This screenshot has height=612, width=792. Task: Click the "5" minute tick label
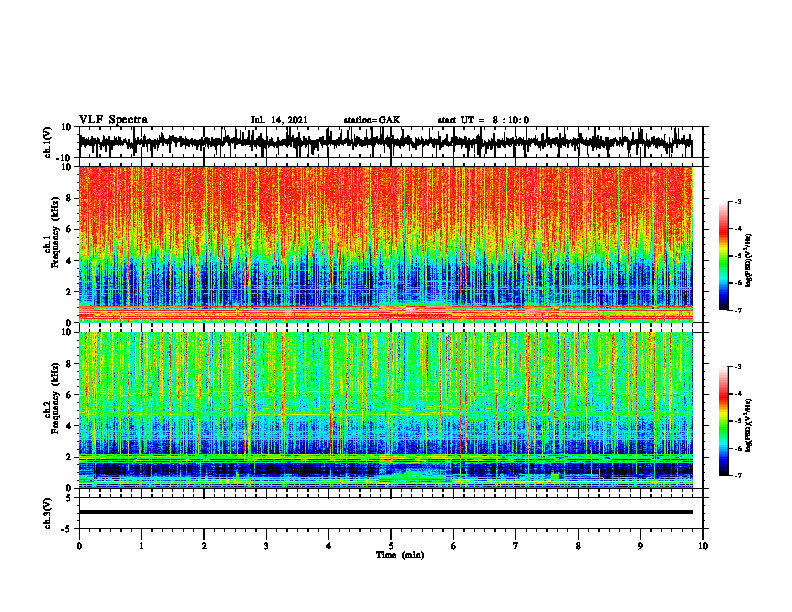[x=391, y=546]
